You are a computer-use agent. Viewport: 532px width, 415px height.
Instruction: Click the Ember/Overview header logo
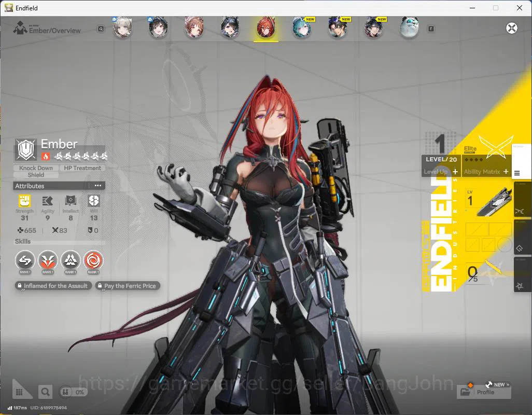20,28
